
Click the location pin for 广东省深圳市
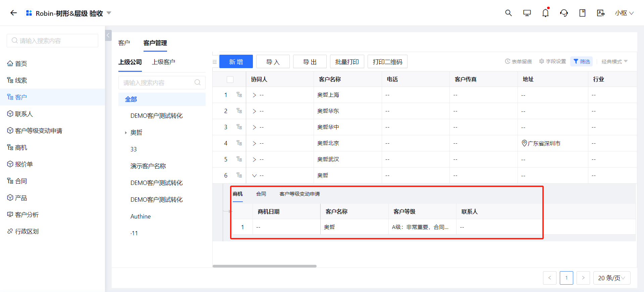coord(524,143)
